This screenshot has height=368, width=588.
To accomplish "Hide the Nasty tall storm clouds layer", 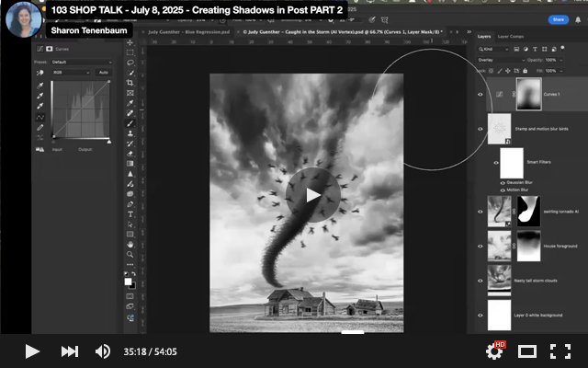I will point(480,281).
